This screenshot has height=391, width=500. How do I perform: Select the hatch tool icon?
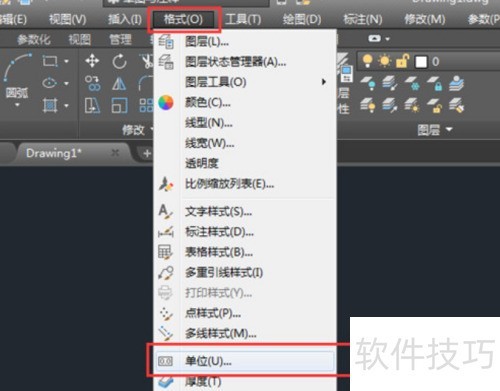pyautogui.click(x=50, y=106)
